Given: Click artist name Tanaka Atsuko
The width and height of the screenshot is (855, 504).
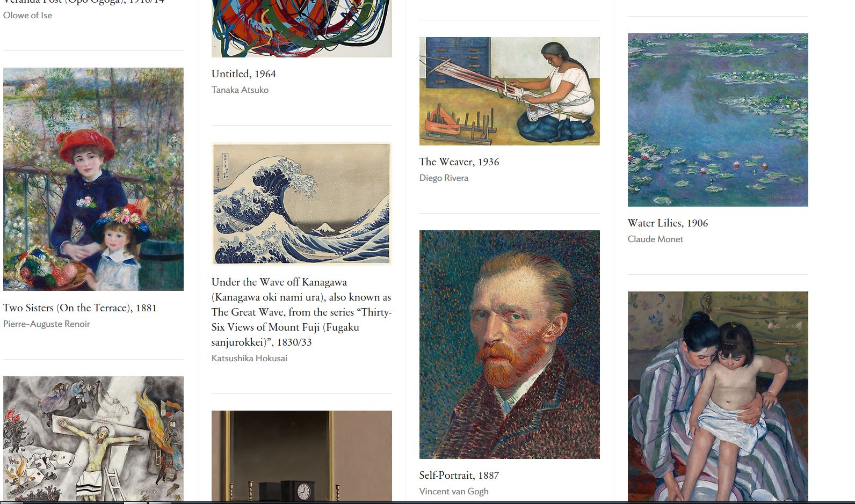Looking at the screenshot, I should (x=240, y=90).
